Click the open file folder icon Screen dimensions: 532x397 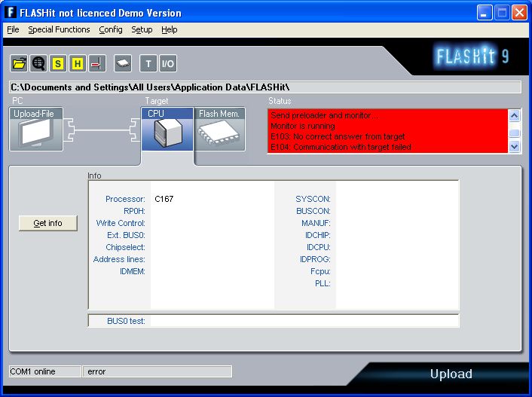pyautogui.click(x=19, y=63)
